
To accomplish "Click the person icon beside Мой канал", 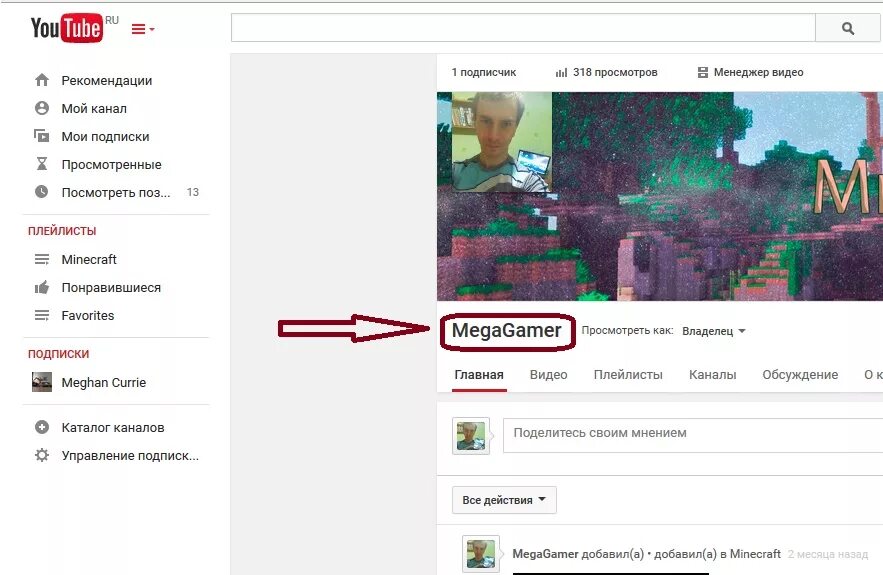I will (x=42, y=108).
